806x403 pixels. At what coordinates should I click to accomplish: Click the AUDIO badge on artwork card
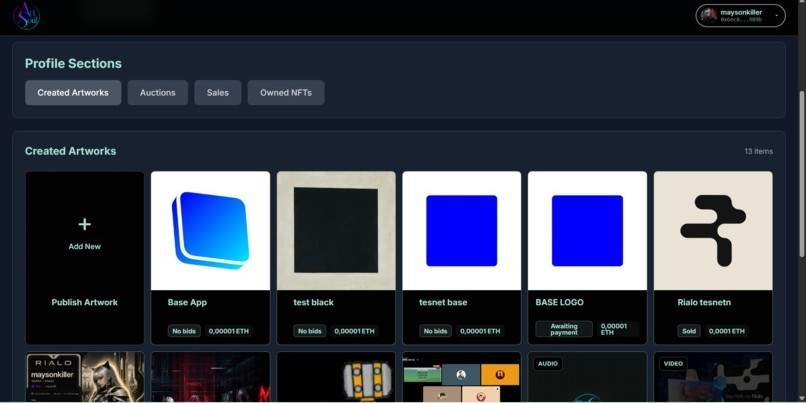click(x=548, y=363)
